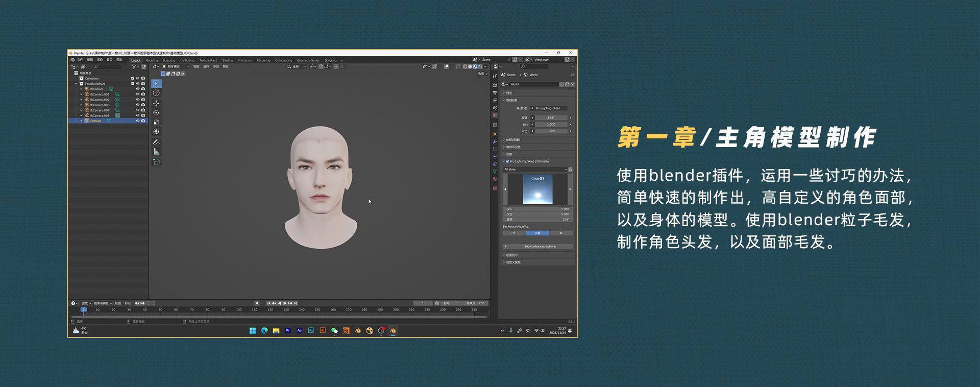Switch viewport to Material Preview shading

point(475,66)
